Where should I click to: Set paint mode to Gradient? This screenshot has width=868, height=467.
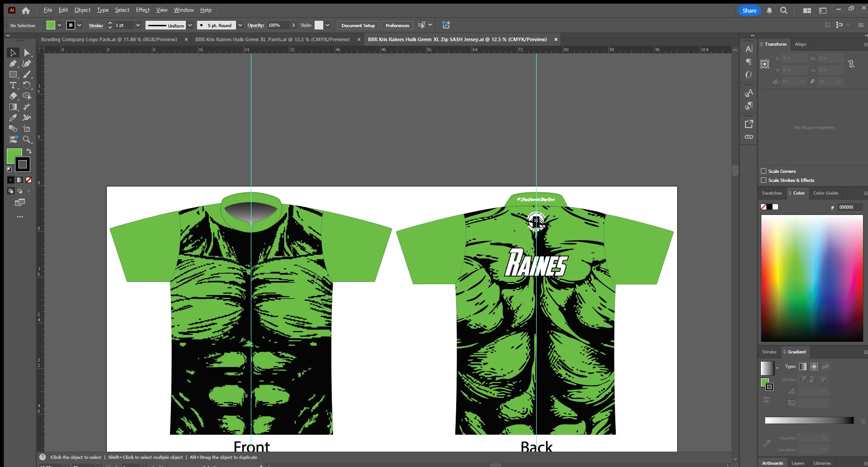[x=19, y=180]
